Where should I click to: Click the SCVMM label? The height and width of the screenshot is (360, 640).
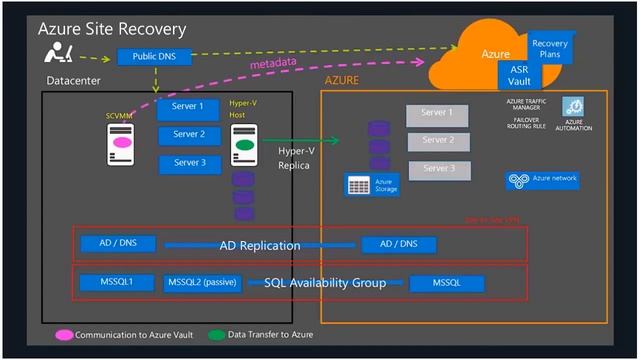(119, 116)
